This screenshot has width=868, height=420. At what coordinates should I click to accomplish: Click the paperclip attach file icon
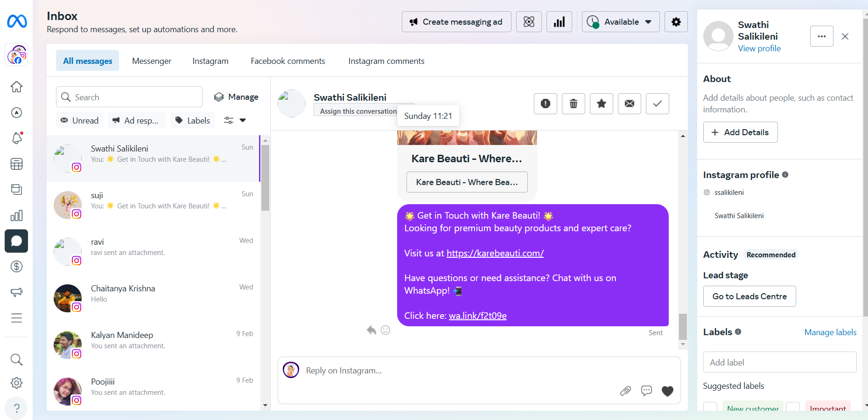[625, 391]
